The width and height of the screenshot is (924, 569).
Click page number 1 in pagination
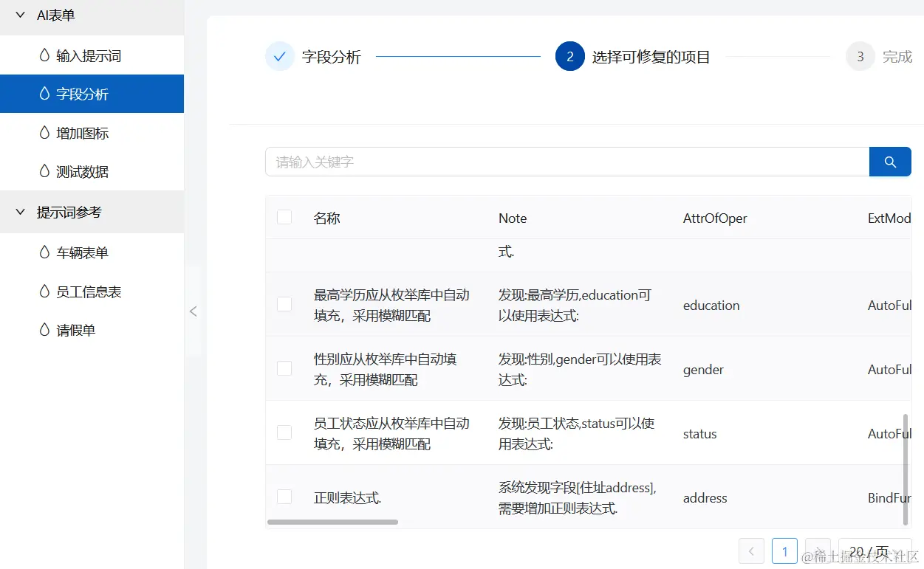tap(784, 551)
